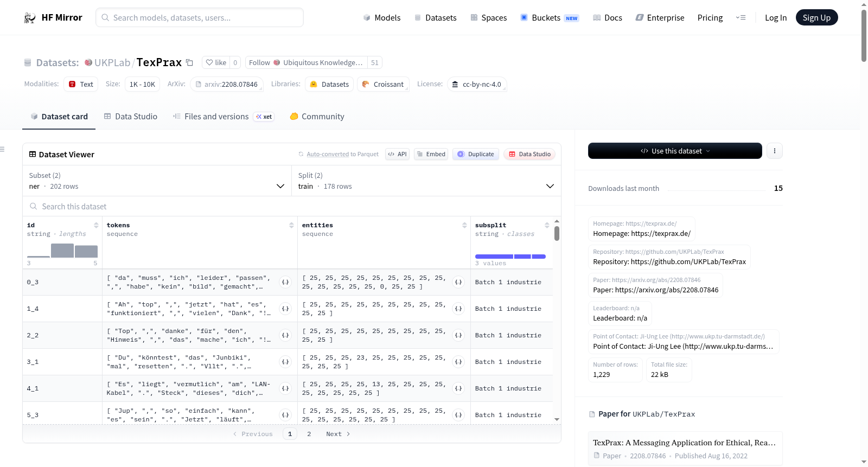Click the Search this dataset field
Viewport: 868px width, 467px height.
tap(292, 207)
